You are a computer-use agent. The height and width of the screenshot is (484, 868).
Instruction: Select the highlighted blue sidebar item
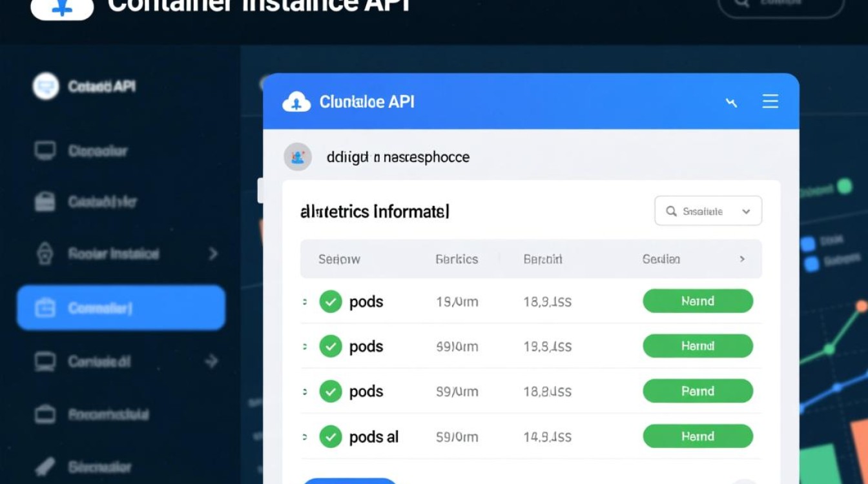pyautogui.click(x=121, y=308)
